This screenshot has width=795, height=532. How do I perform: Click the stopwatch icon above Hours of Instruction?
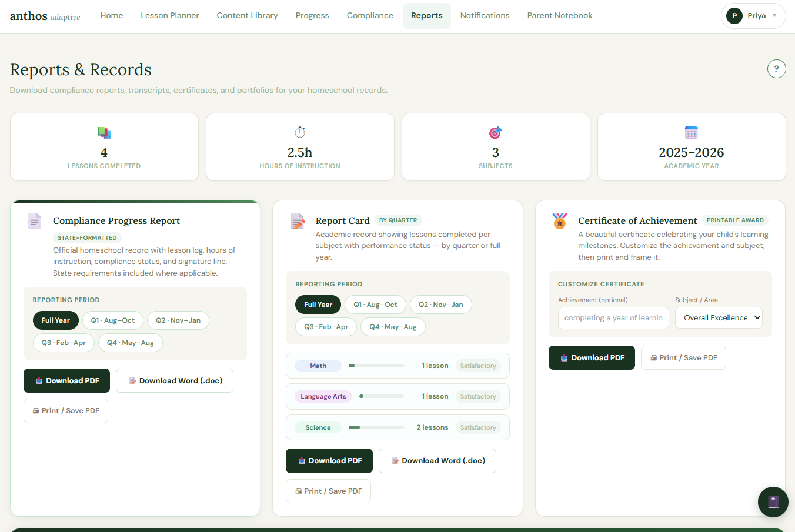pyautogui.click(x=300, y=132)
